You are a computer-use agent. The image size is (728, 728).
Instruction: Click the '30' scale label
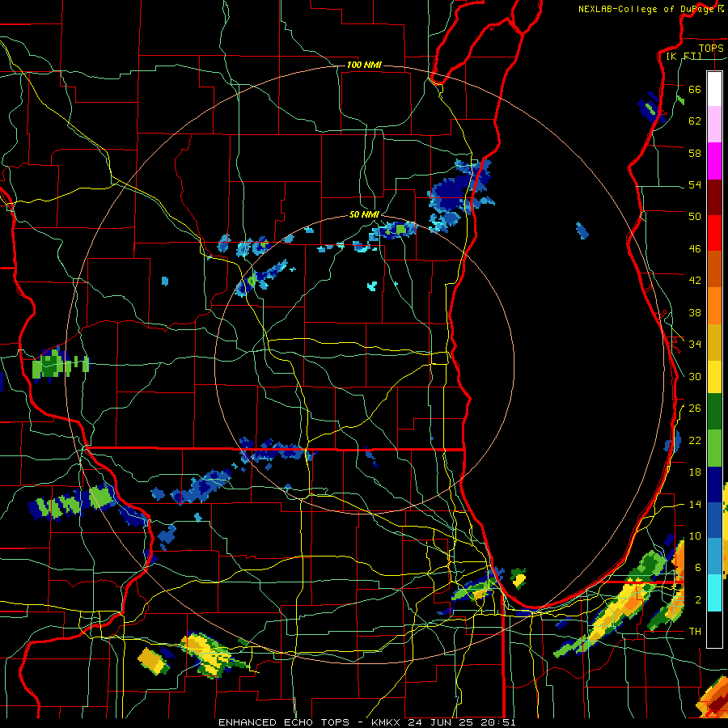tap(695, 376)
